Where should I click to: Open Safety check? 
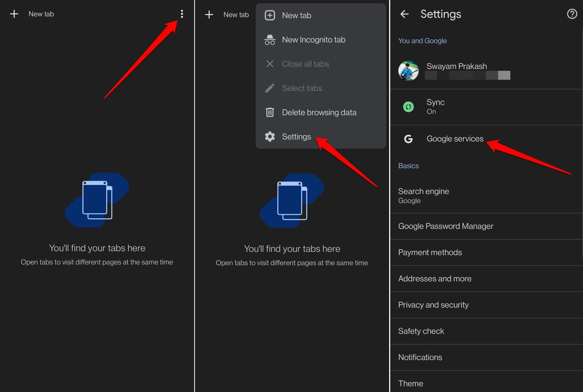coord(486,331)
